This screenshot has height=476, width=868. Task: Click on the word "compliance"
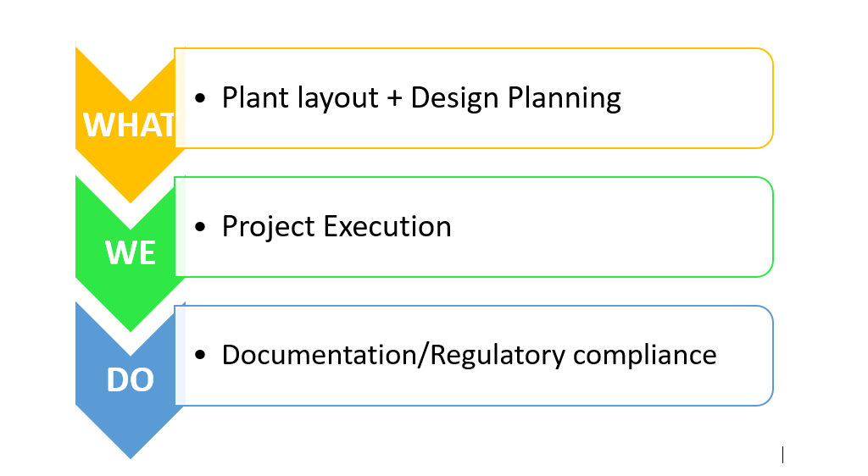click(x=644, y=354)
